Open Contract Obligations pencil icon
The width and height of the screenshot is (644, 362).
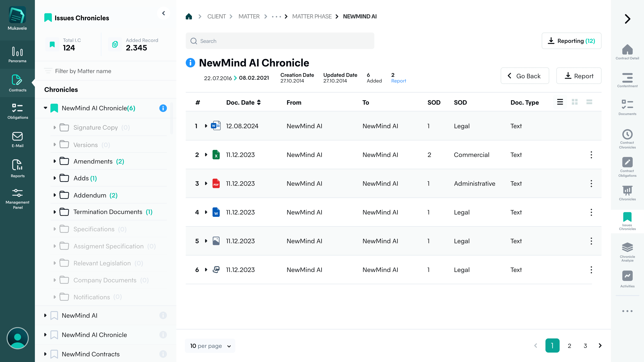[627, 162]
